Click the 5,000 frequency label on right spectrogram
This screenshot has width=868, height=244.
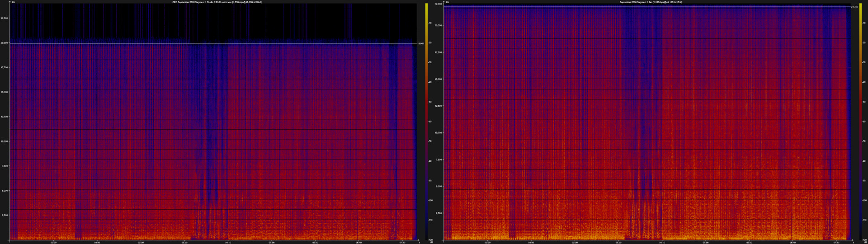439,186
